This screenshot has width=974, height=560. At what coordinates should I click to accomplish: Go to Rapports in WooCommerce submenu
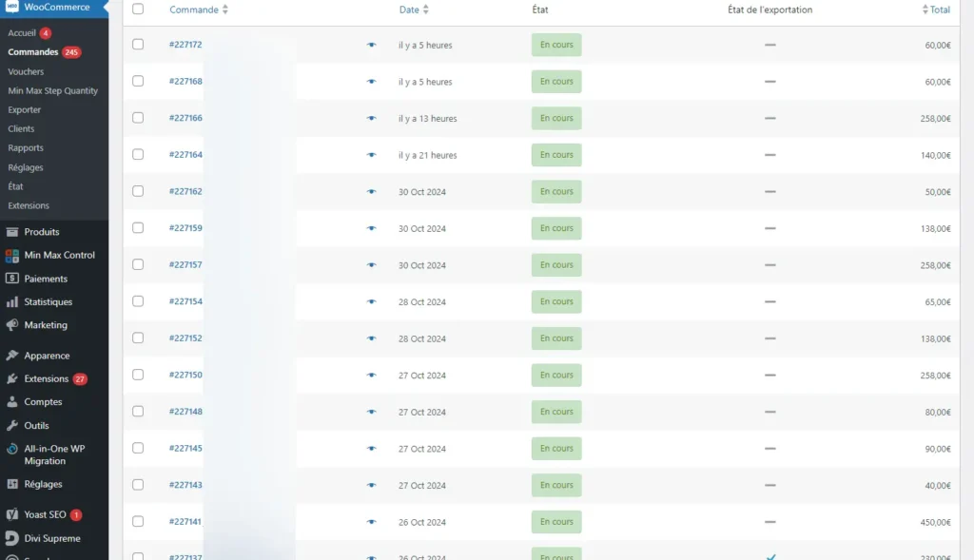coord(26,148)
